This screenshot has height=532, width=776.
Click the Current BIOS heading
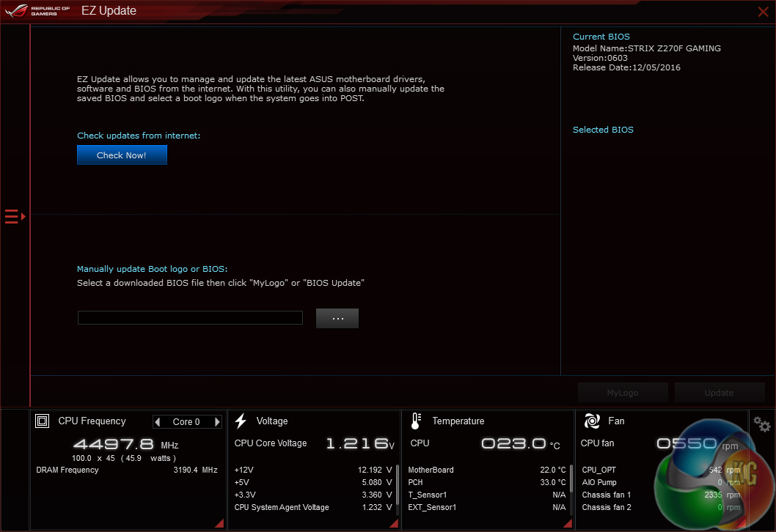[x=601, y=37]
